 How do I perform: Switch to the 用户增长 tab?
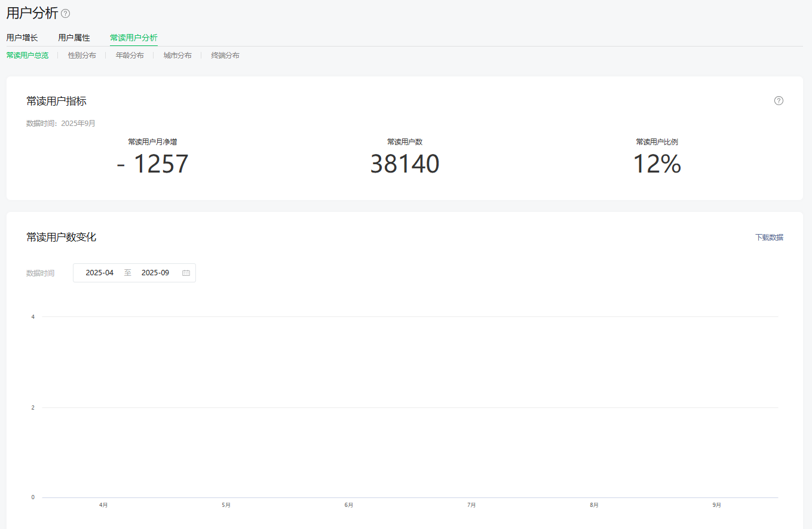[22, 38]
